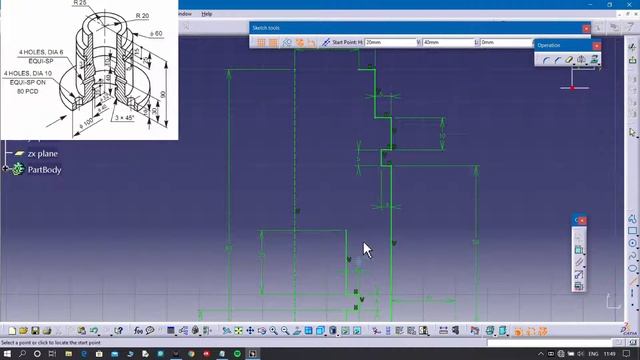Select the Circle tool on right toolbar
The height and width of the screenshot is (360, 640).
[632, 243]
